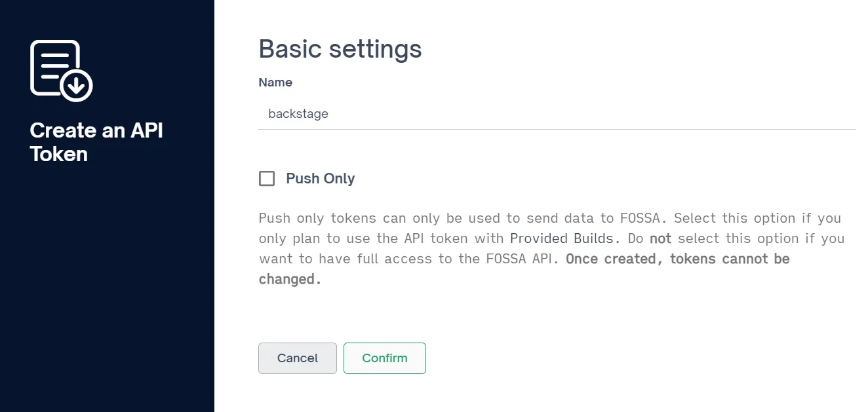This screenshot has width=868, height=412.
Task: Click the "Select this option if you" text
Action: [x=757, y=218]
